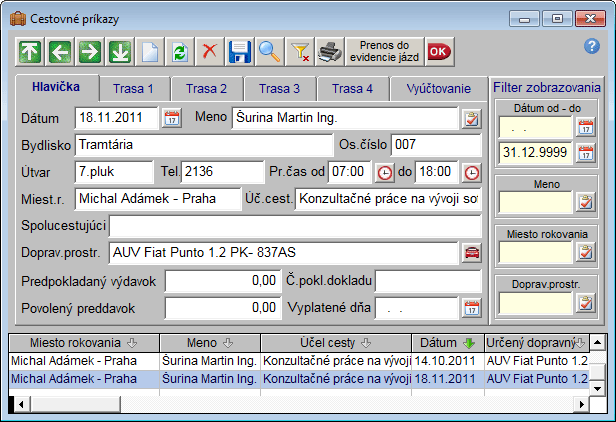Open calendar picker next to Dátum field
This screenshot has width=616, height=422.
click(x=172, y=118)
